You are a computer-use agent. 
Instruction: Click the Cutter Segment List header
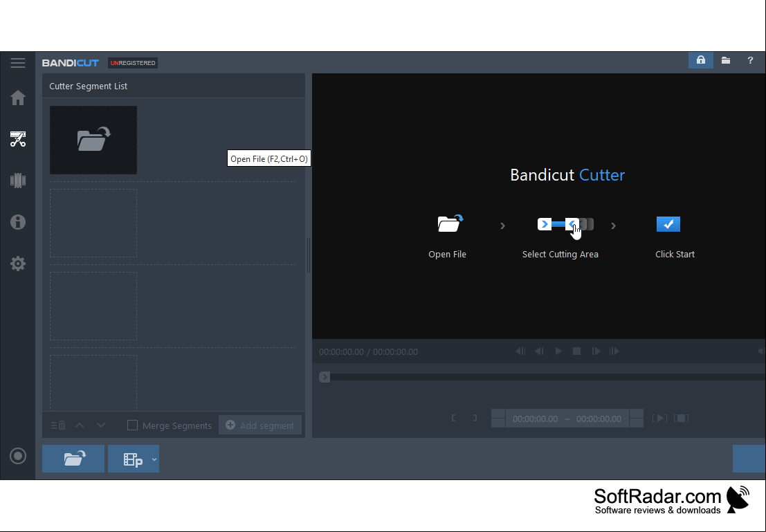click(x=89, y=86)
